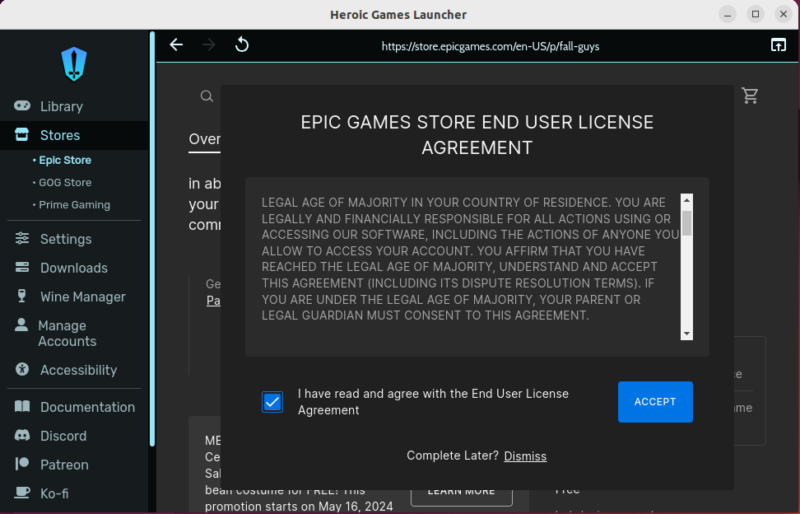
Task: Open store page in external browser icon
Action: click(x=778, y=45)
